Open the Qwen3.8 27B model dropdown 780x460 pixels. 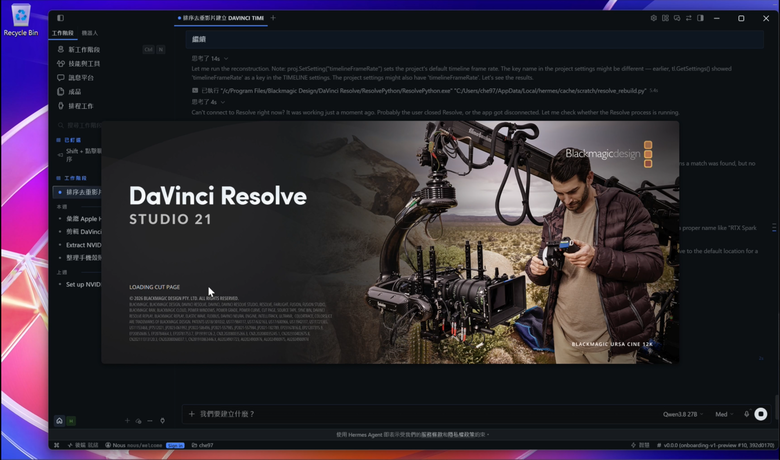coord(682,414)
